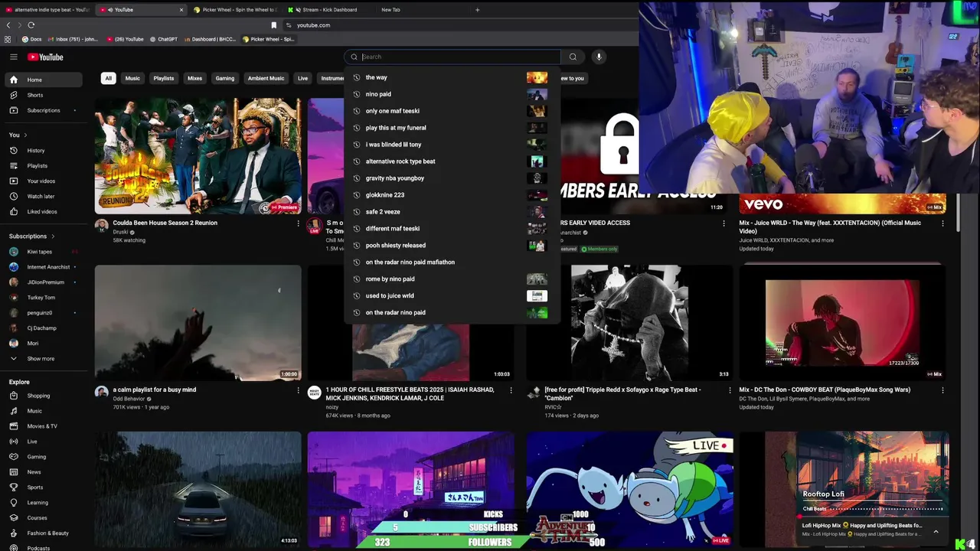Screen dimensions: 980x551
Task: Select the All filter chip
Action: pos(109,78)
